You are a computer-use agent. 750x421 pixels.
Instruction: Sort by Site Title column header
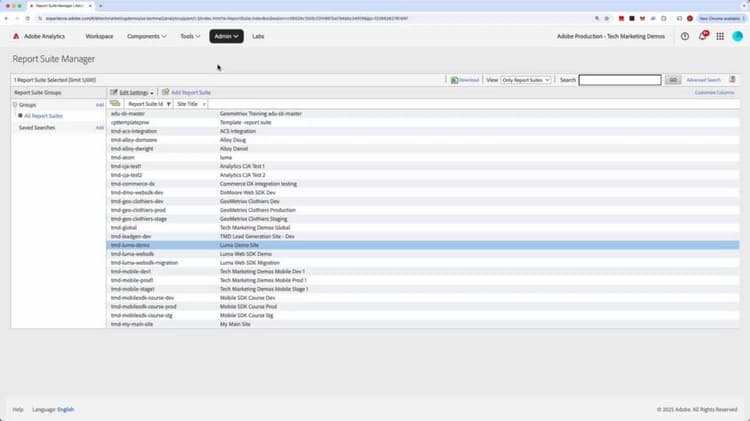point(190,104)
